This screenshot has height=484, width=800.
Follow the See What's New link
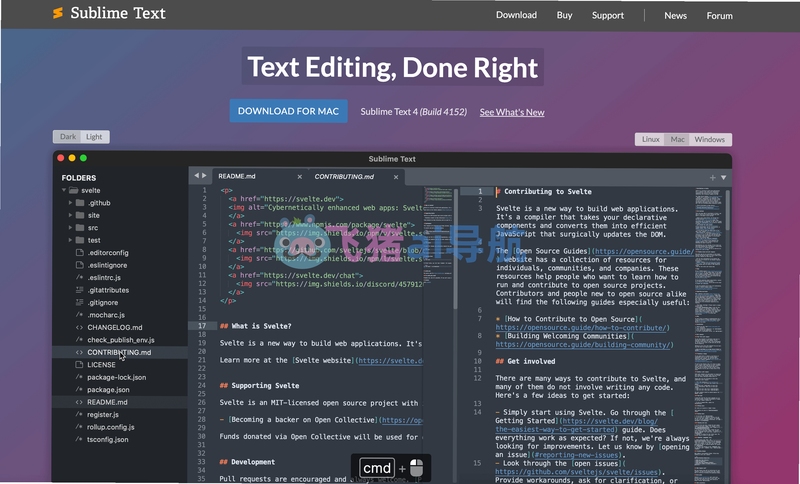click(512, 112)
